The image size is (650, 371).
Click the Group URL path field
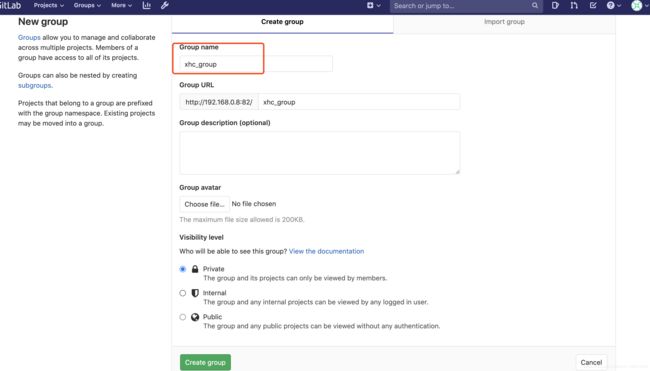(x=359, y=102)
